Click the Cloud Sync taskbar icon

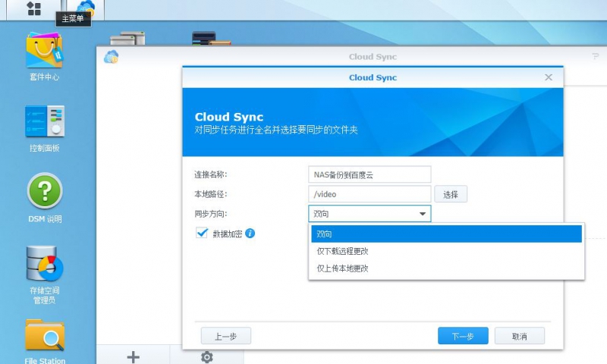pyautogui.click(x=85, y=9)
